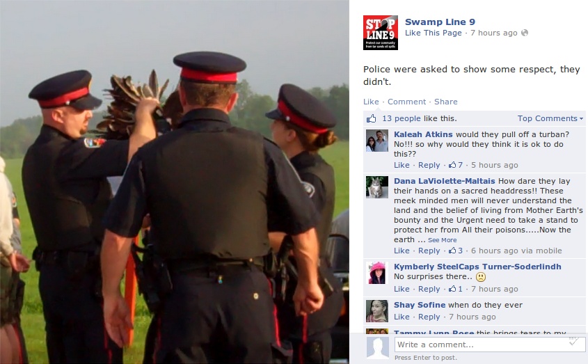Open the 13 people likes list
The height and width of the screenshot is (364, 588).
pyautogui.click(x=402, y=118)
